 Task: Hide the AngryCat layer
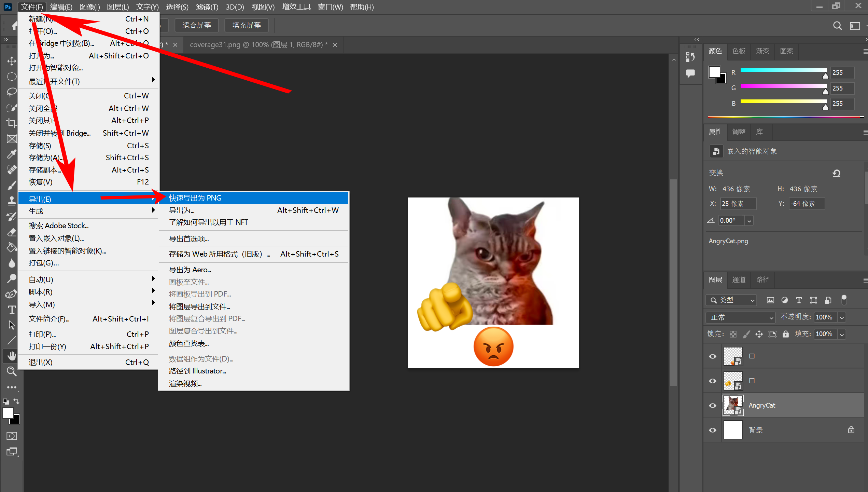[x=713, y=406]
